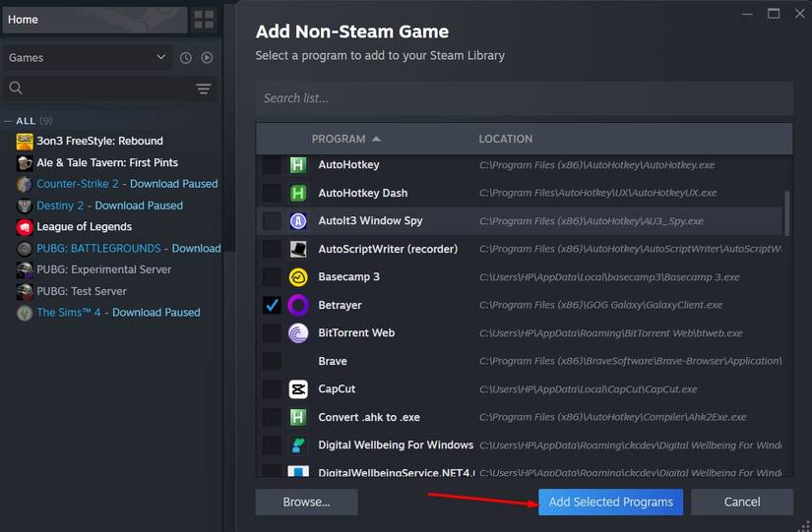
Task: Tick the AutoHotkey Dash checkbox
Action: (x=272, y=193)
